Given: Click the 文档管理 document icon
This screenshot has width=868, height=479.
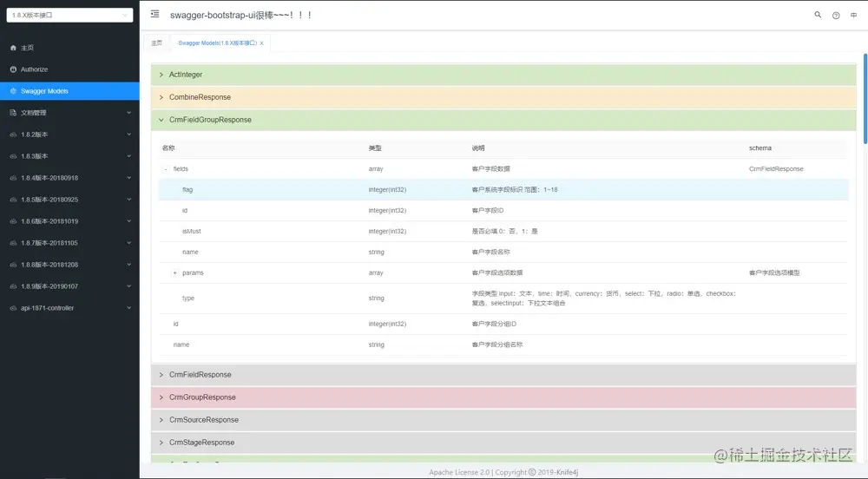Looking at the screenshot, I should (x=13, y=113).
